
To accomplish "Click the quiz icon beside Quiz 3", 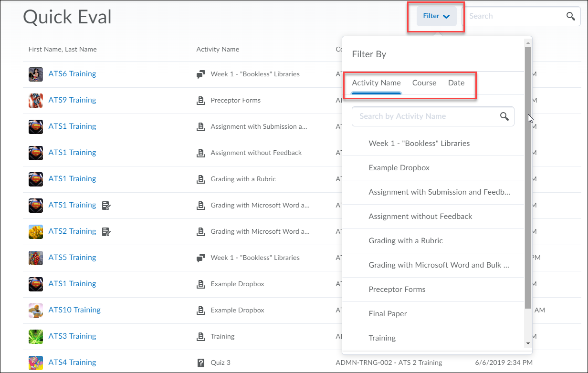I will [200, 362].
